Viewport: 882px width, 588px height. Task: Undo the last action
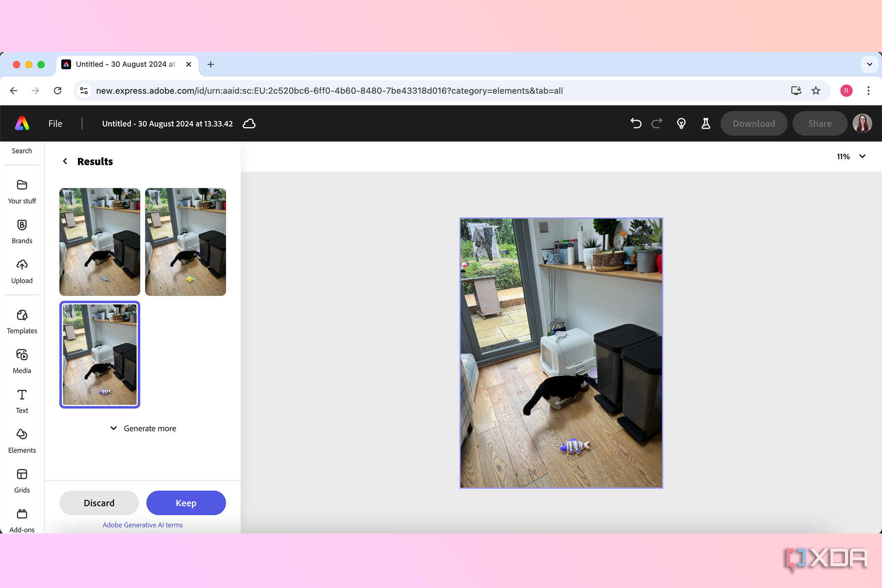636,123
